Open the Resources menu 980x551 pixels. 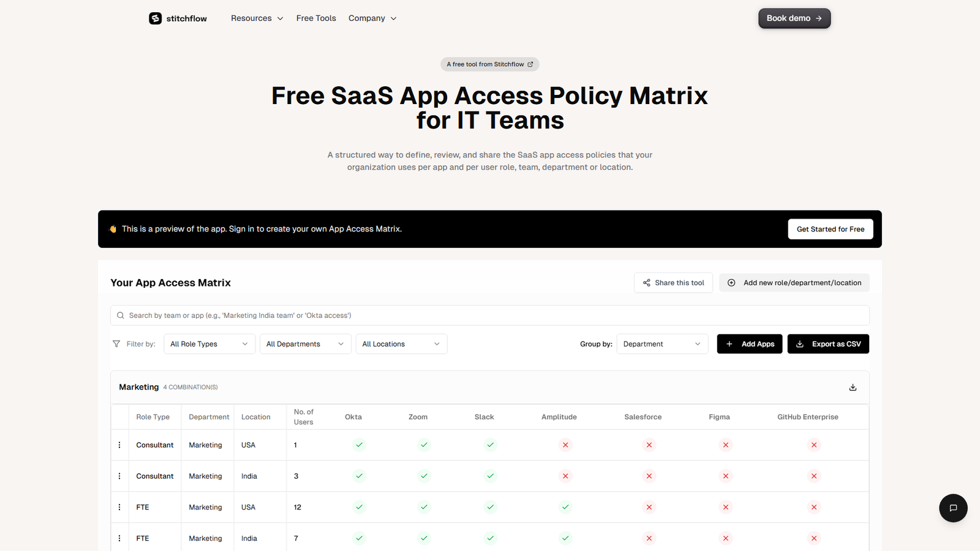(256, 18)
